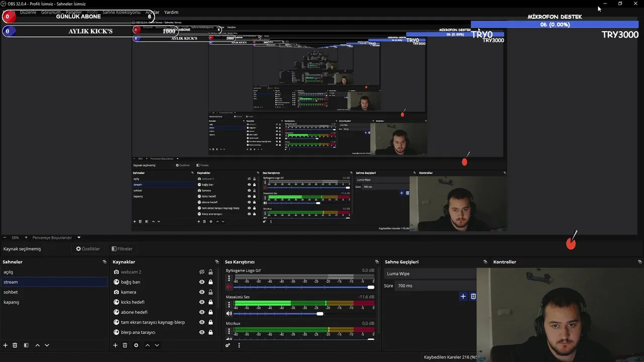Show the hidden webcam 2 source
The image size is (644, 362).
click(x=202, y=272)
